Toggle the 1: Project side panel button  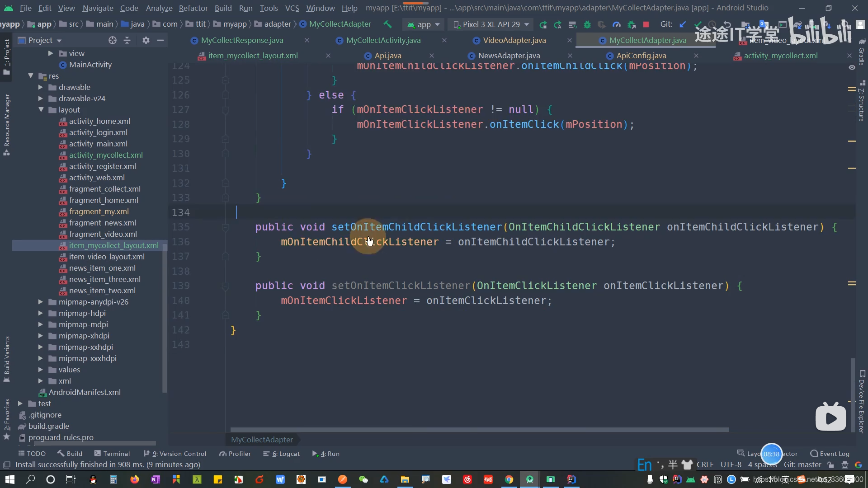click(6, 57)
